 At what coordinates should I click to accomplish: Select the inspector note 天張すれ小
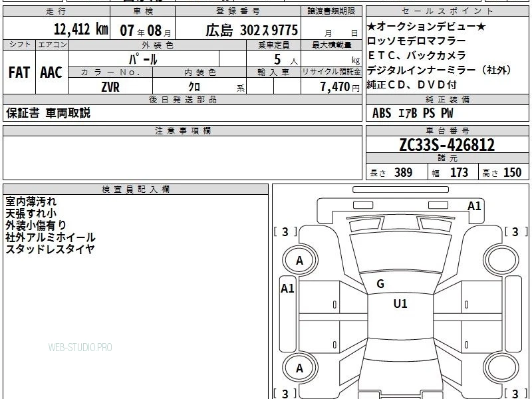coord(31,213)
